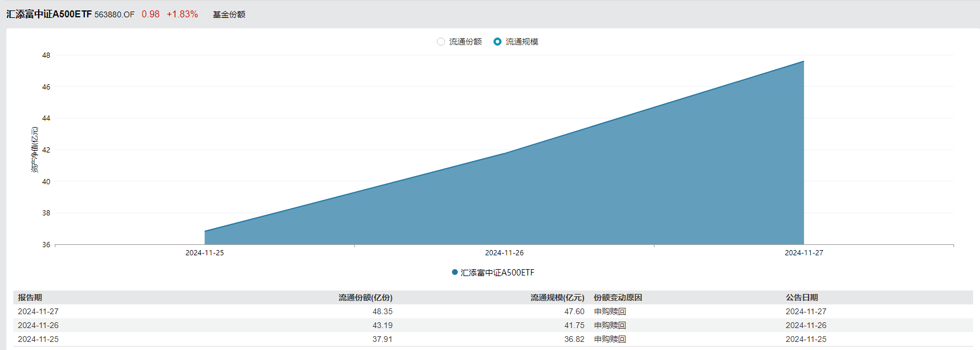
Task: Click the chart start point at 2024-11-25
Action: tap(205, 231)
